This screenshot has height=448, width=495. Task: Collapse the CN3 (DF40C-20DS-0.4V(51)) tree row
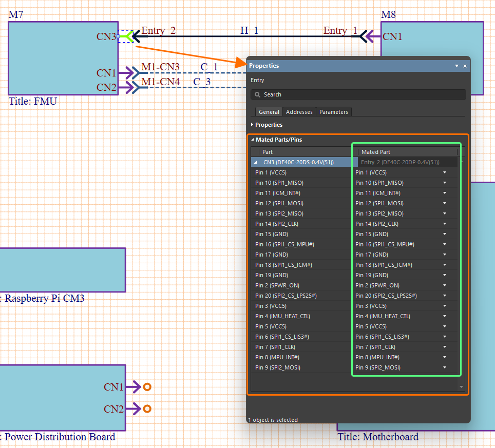click(255, 162)
